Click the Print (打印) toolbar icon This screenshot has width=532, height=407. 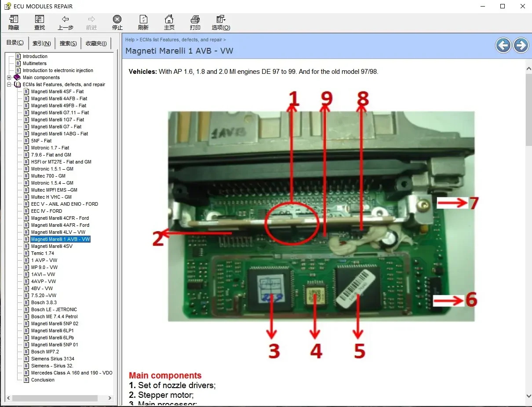coord(195,22)
